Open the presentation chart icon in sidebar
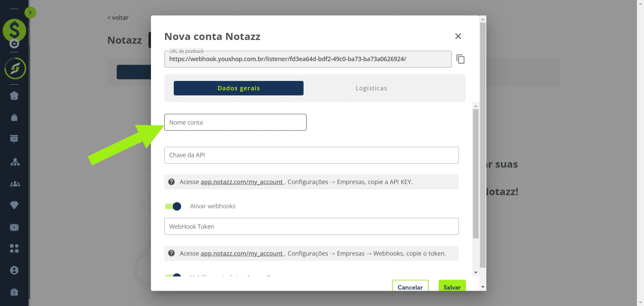 coord(14,139)
